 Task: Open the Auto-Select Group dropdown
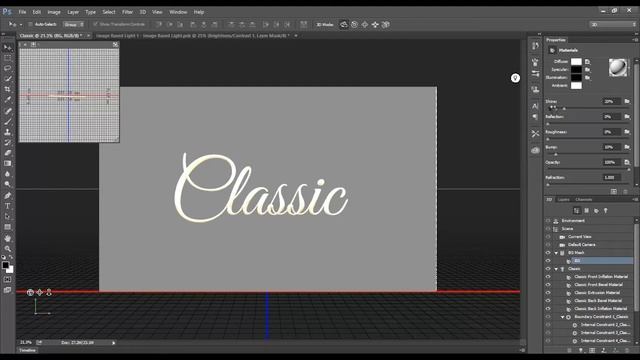(74, 24)
